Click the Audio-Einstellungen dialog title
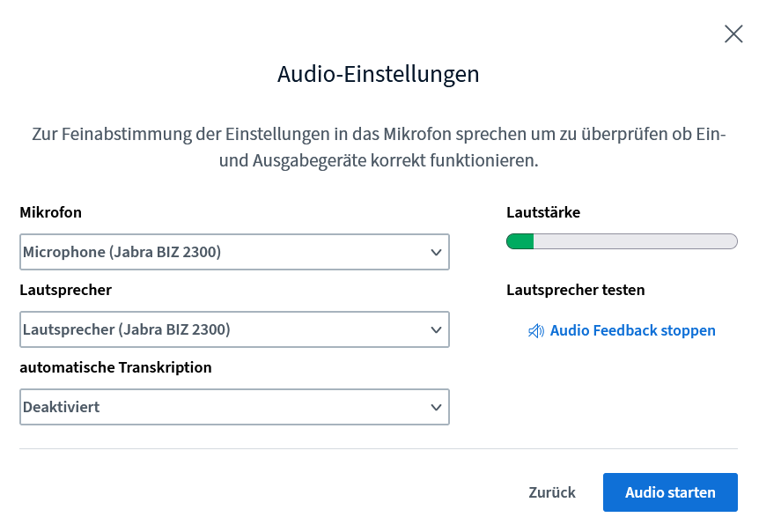This screenshot has height=532, width=759. tap(379, 74)
